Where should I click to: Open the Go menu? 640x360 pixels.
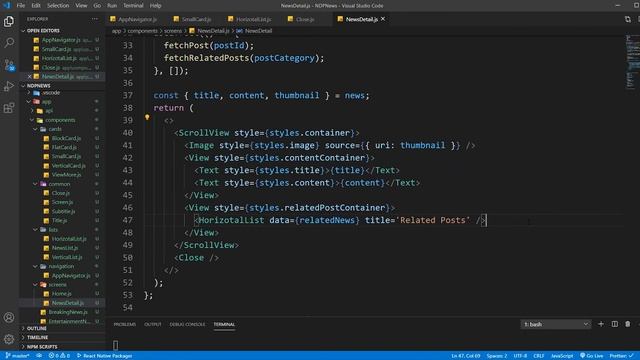[97, 6]
